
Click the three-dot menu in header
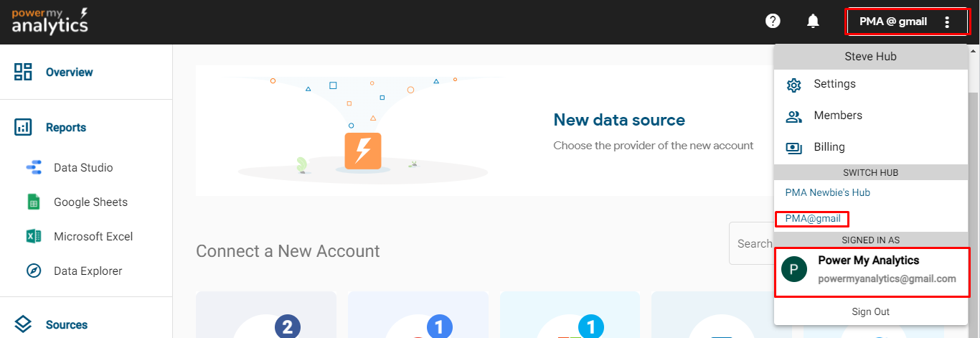tap(947, 22)
